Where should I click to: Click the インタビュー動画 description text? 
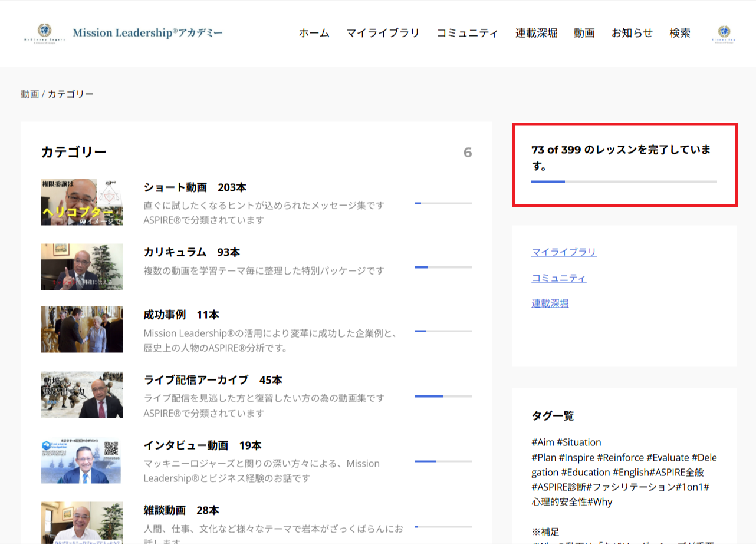(x=262, y=471)
